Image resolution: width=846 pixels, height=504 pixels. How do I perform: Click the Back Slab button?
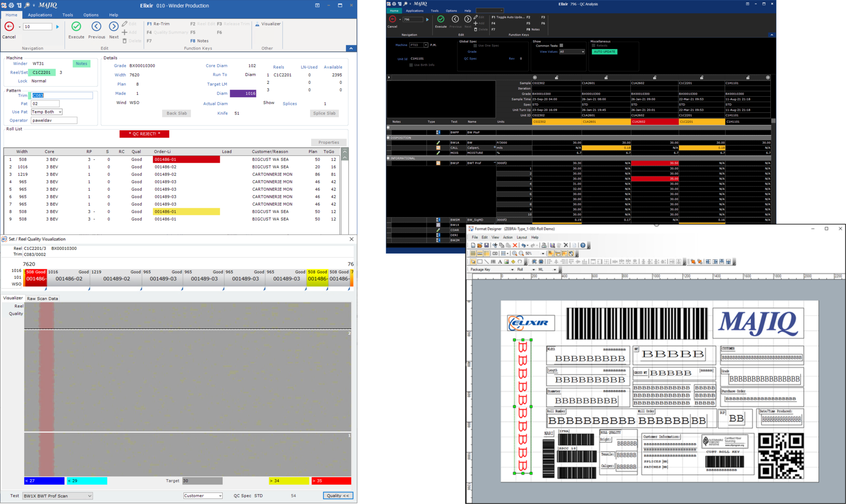[177, 113]
